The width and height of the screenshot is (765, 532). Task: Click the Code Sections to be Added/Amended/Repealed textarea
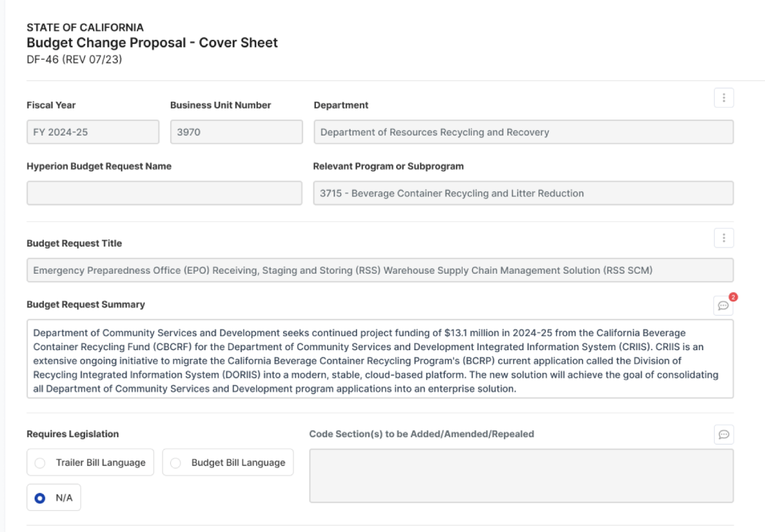522,475
